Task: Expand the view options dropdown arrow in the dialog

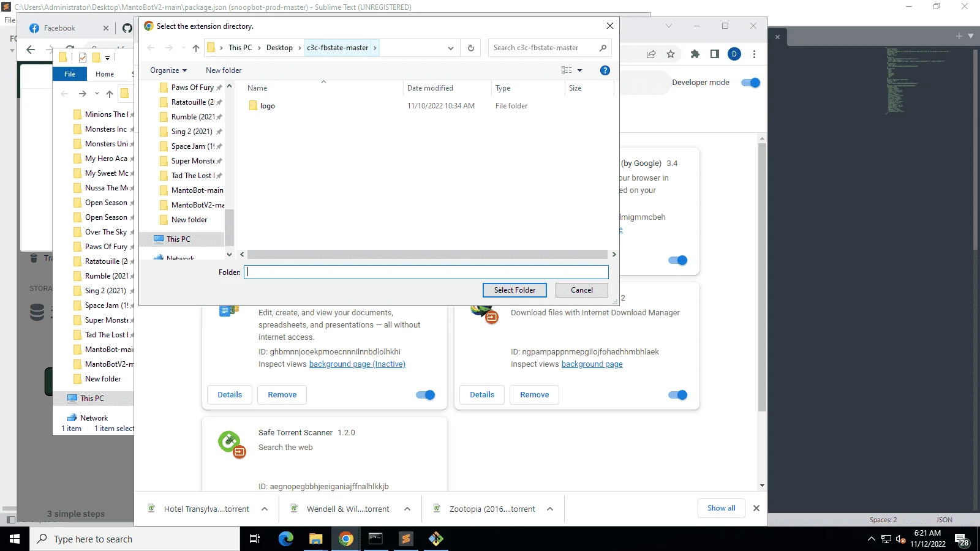Action: coord(580,70)
